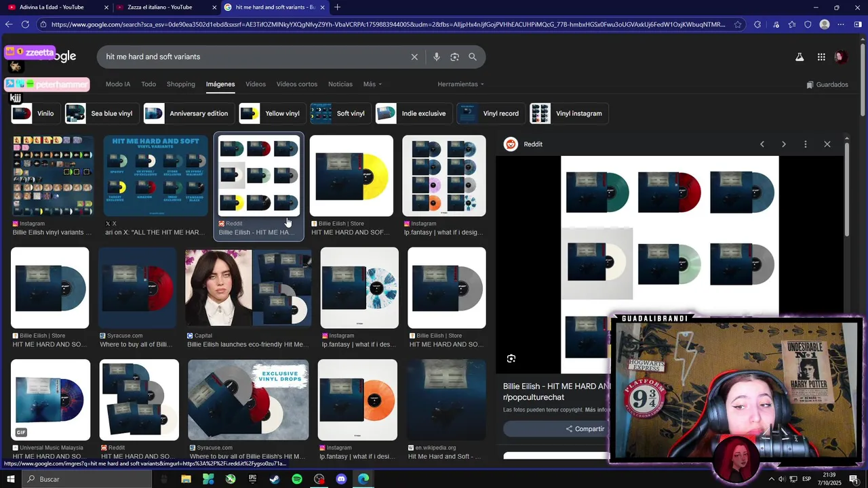
Task: Open a new browser tab
Action: (337, 7)
